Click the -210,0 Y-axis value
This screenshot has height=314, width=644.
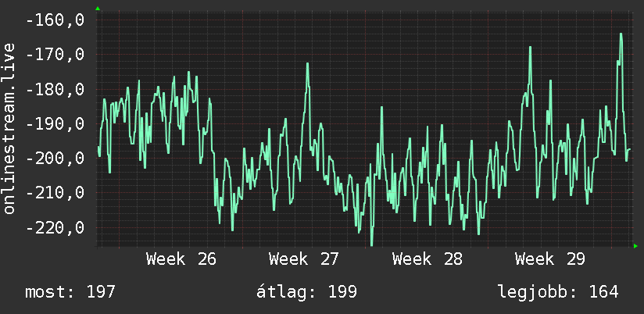click(x=55, y=192)
